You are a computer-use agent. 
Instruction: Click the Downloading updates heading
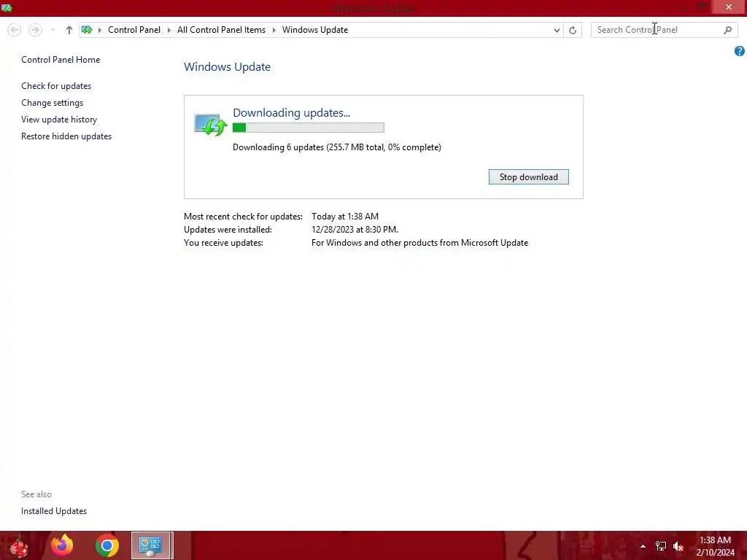click(x=291, y=113)
